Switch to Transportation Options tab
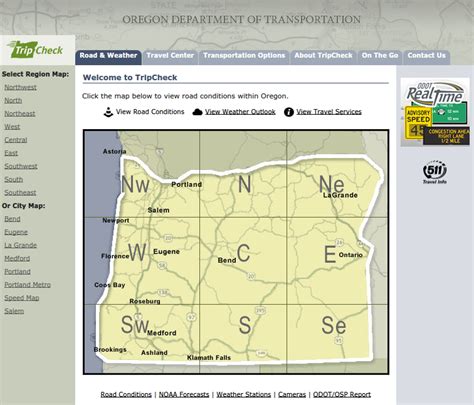Screen dimensions: 474x405 click(244, 56)
